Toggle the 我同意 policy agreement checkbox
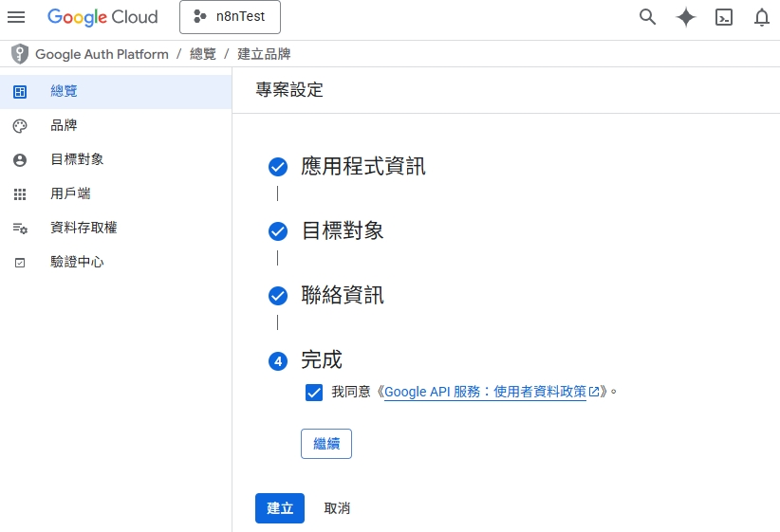 (x=314, y=393)
